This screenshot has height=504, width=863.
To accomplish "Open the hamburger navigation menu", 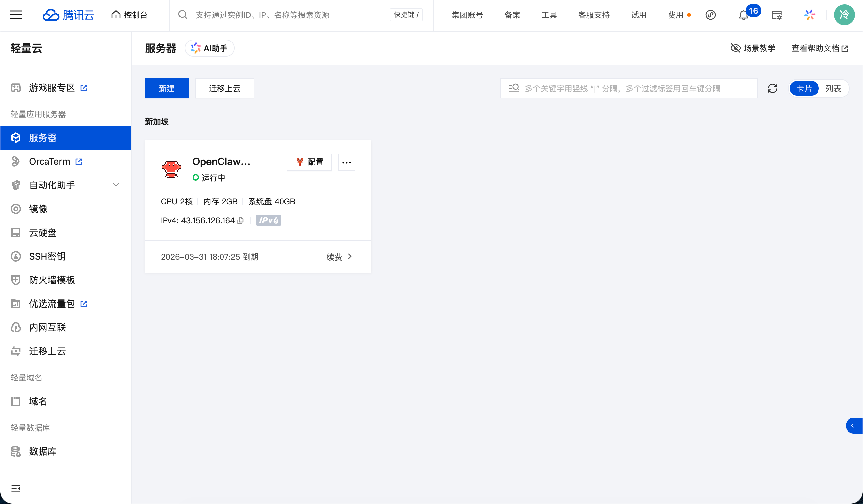I will click(16, 15).
